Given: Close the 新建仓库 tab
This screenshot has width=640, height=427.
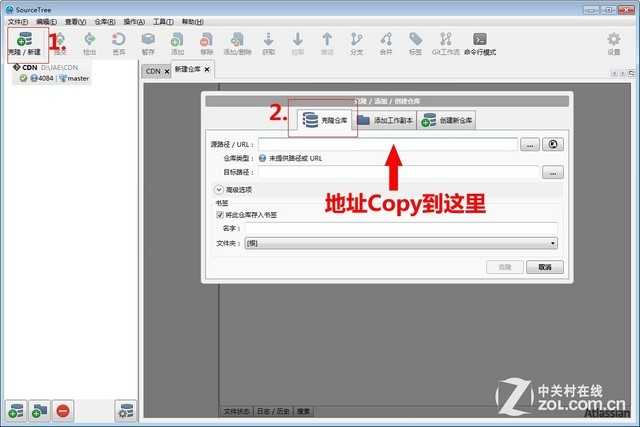Looking at the screenshot, I should [x=207, y=71].
